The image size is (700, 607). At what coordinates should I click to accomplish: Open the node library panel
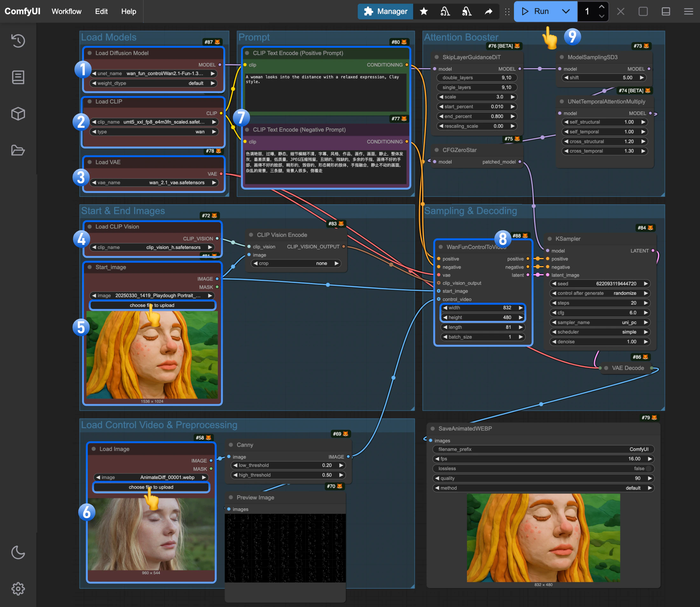(18, 77)
